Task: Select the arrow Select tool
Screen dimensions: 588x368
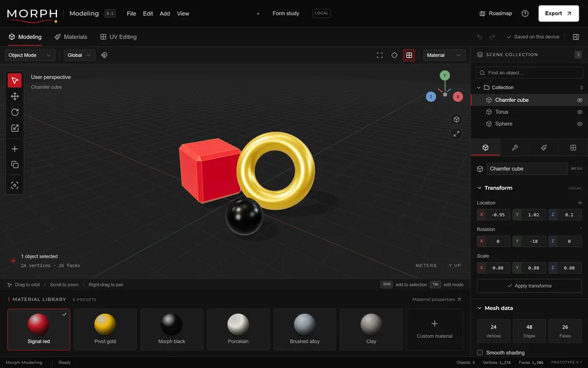Action: pos(15,80)
